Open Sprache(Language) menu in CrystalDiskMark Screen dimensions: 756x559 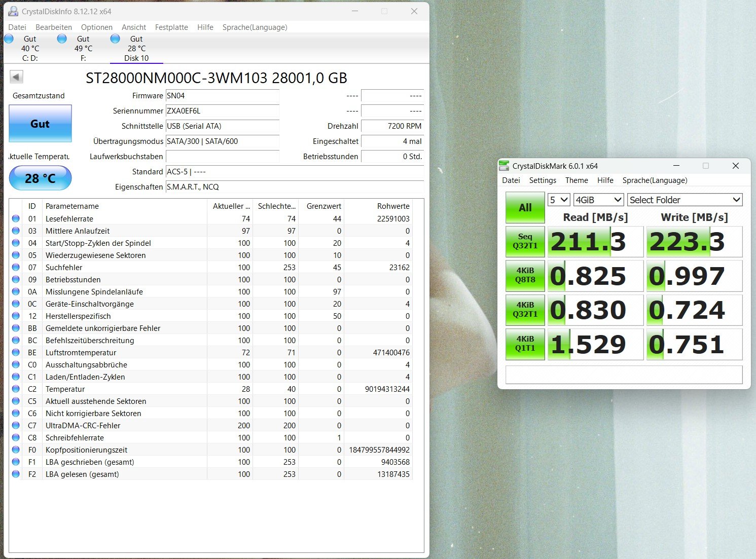pyautogui.click(x=655, y=180)
